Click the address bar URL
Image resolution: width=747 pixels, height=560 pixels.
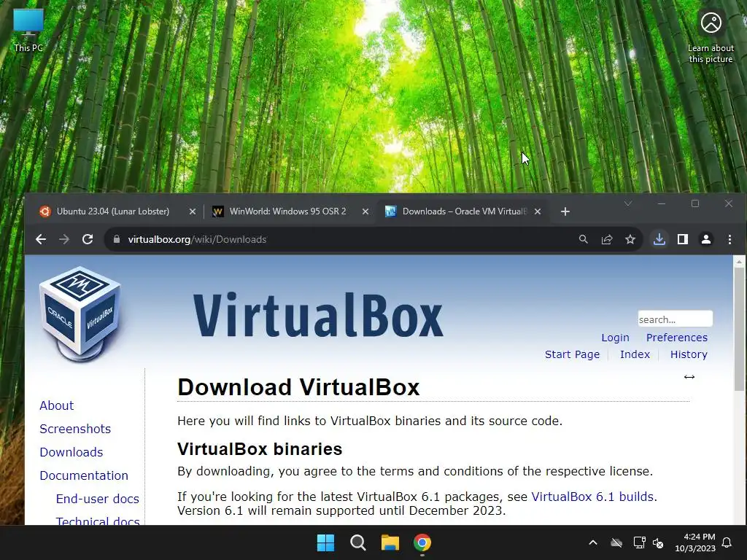197,239
